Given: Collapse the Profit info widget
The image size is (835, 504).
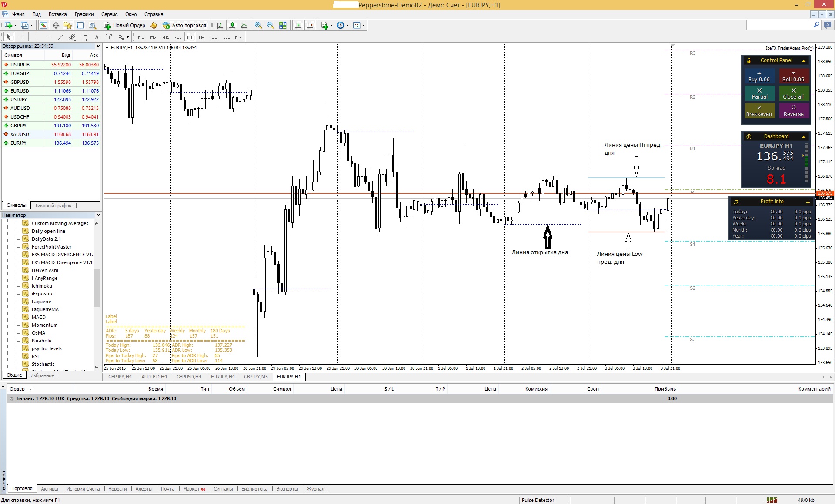Looking at the screenshot, I should [x=808, y=202].
